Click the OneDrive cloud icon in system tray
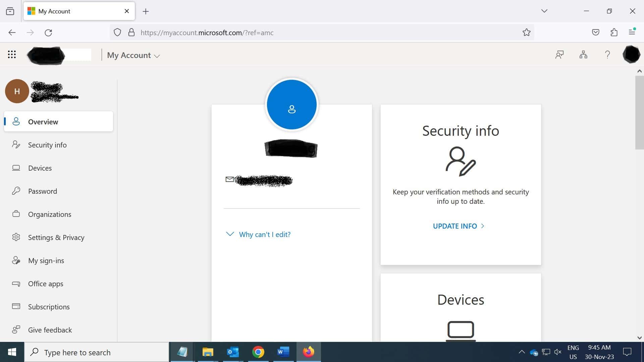Viewport: 644px width, 362px height. 534,352
